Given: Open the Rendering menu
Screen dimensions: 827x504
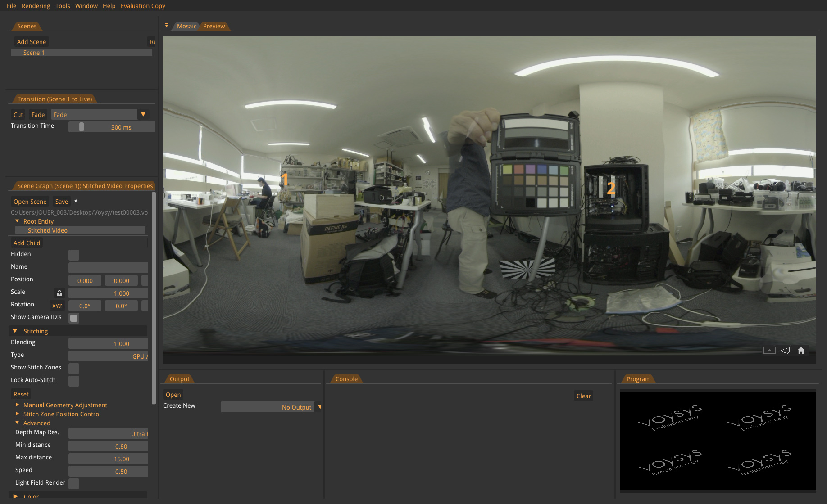Looking at the screenshot, I should pyautogui.click(x=36, y=5).
